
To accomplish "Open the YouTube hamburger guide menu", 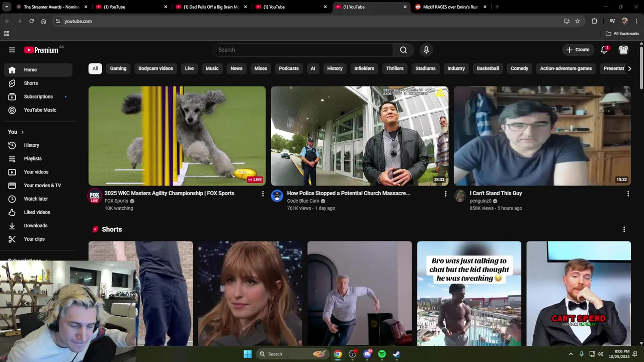I will pyautogui.click(x=12, y=50).
